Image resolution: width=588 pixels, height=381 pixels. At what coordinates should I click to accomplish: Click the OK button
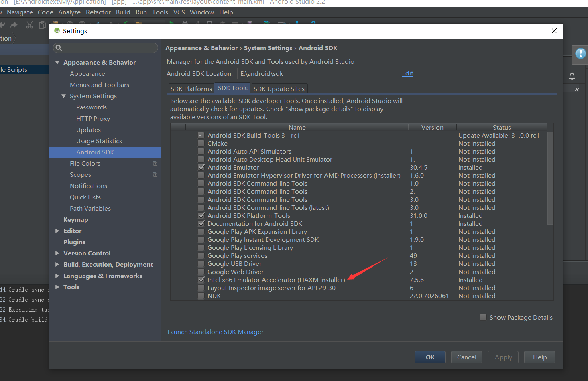[x=430, y=357]
